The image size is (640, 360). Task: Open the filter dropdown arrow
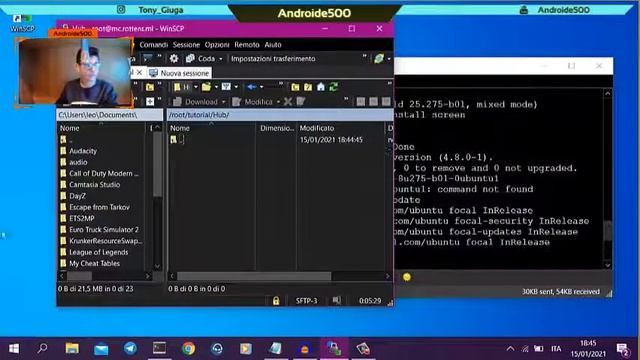(x=236, y=87)
